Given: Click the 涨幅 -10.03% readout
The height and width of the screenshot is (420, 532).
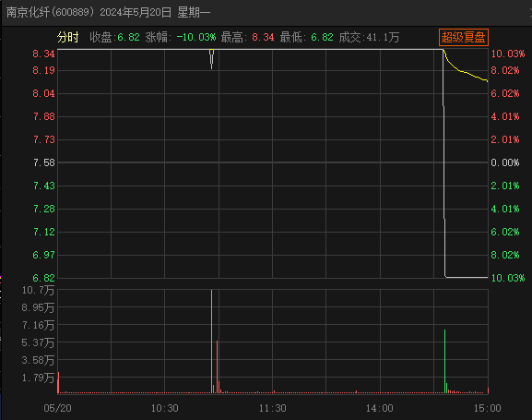Looking at the screenshot, I should coord(181,37).
